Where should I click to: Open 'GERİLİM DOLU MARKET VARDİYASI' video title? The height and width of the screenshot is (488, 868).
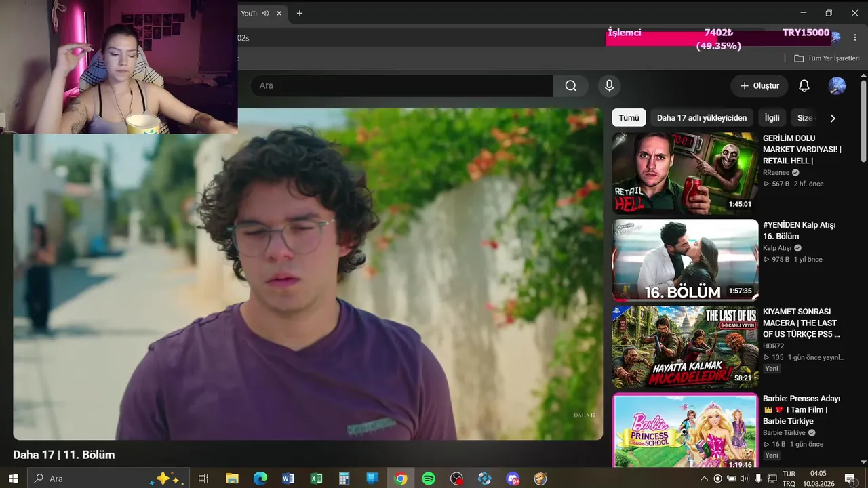click(802, 150)
